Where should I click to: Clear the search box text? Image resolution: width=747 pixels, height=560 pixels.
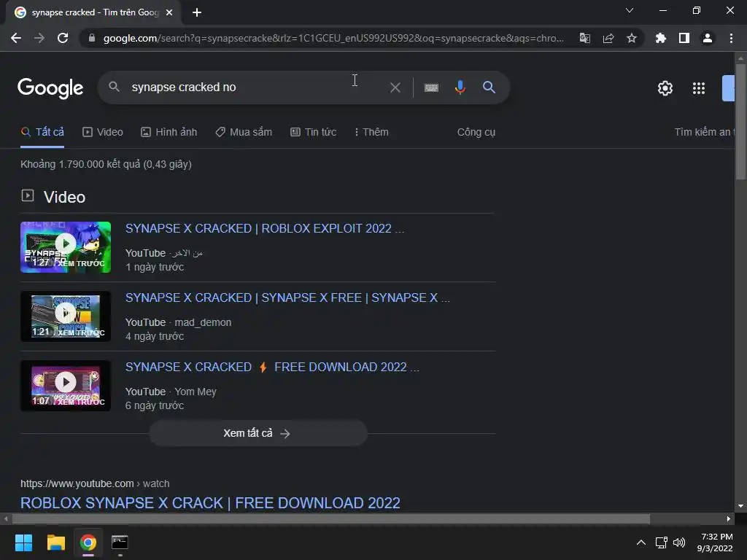(x=395, y=87)
